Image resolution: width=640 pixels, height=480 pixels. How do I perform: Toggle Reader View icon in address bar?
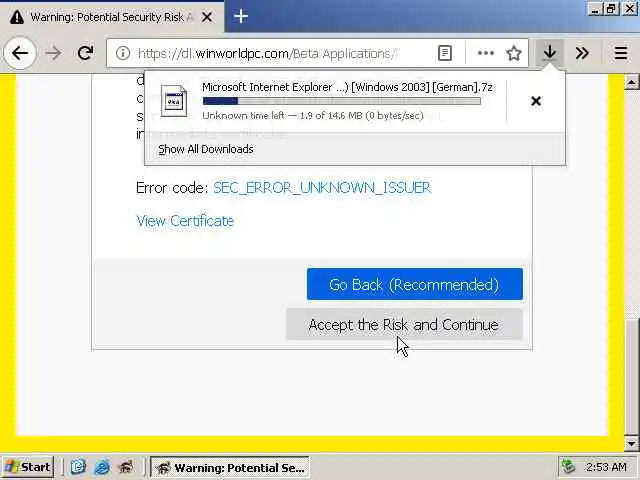click(x=444, y=53)
